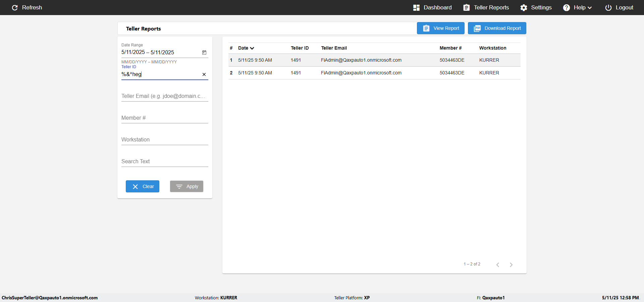Open the date range calendar picker
The height and width of the screenshot is (302, 644).
click(204, 52)
